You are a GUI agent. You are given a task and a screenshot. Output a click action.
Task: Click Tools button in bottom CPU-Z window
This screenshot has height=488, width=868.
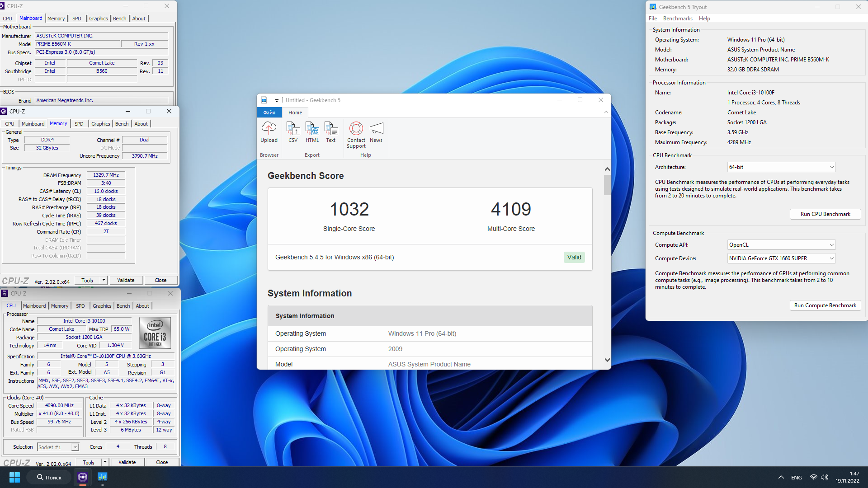click(x=89, y=462)
